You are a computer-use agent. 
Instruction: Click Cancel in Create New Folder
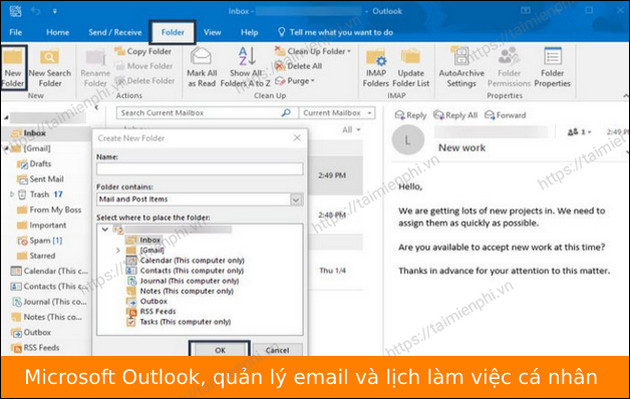[277, 350]
